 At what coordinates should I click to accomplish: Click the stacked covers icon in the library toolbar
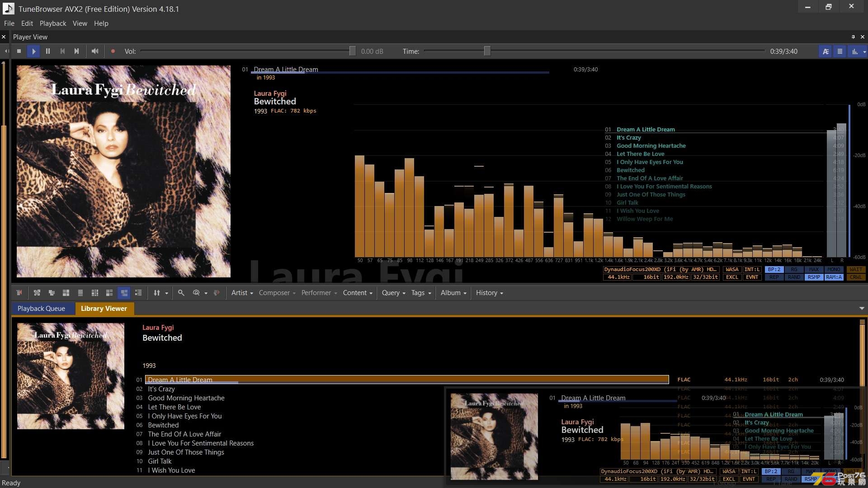coord(52,293)
